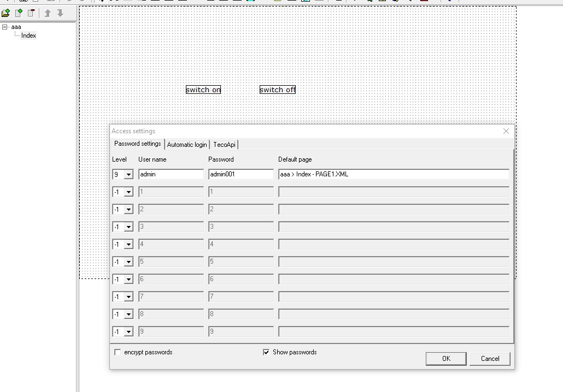Uncheck the Show passwords checkbox
Screen dimensions: 563x392
coord(266,352)
